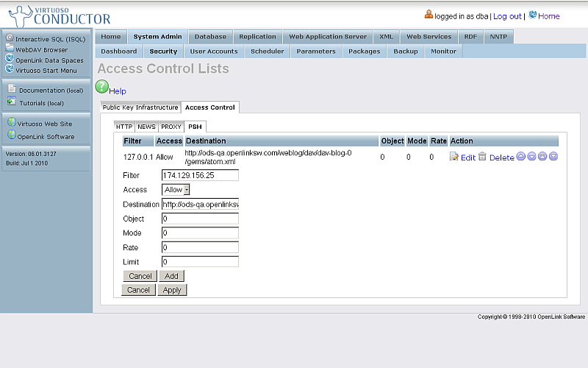588x368 pixels.
Task: Click the Virtuoso Web Site globe icon
Action: click(x=12, y=122)
